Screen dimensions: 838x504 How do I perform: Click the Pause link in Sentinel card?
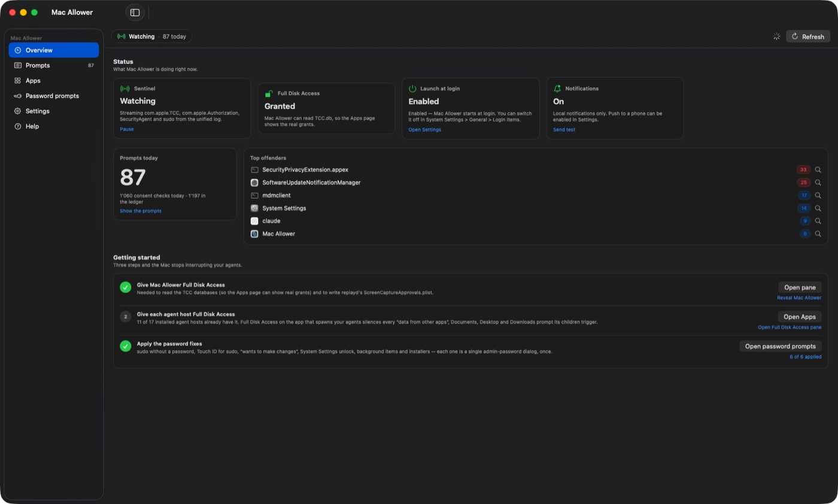(127, 129)
